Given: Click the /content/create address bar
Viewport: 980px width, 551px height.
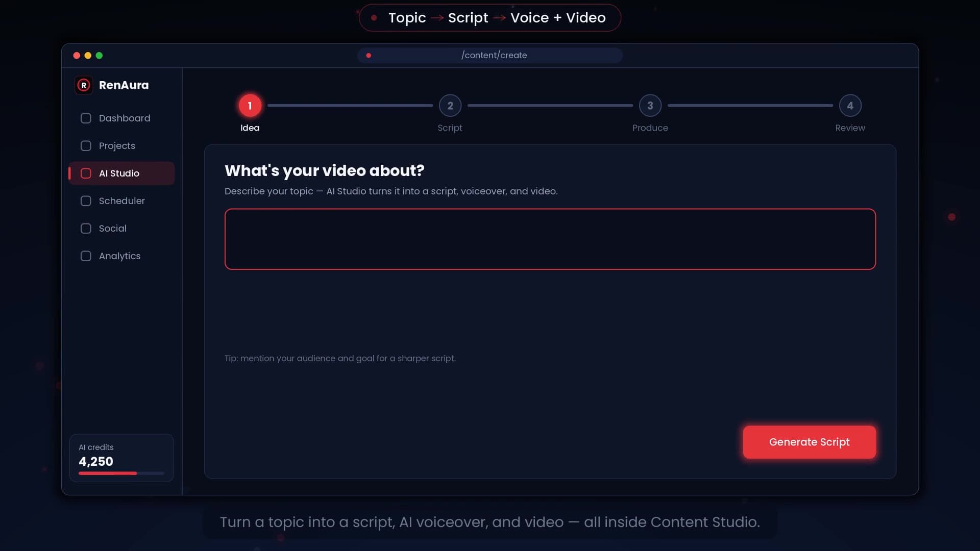Looking at the screenshot, I should 490,55.
